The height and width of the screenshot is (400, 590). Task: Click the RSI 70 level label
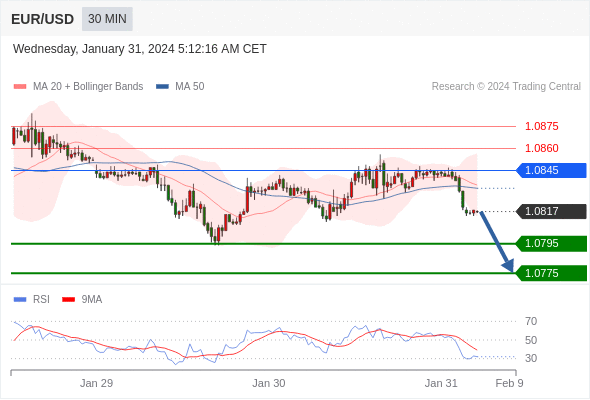531,321
